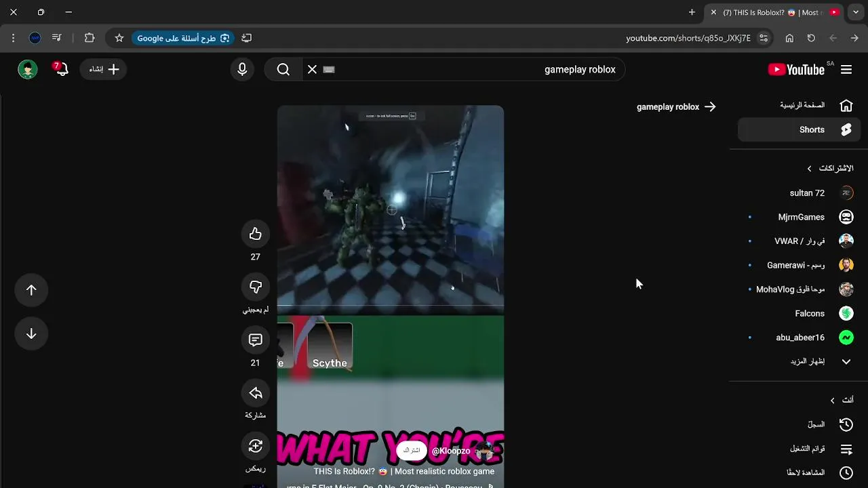Open notifications bell showing 7

pos(61,69)
